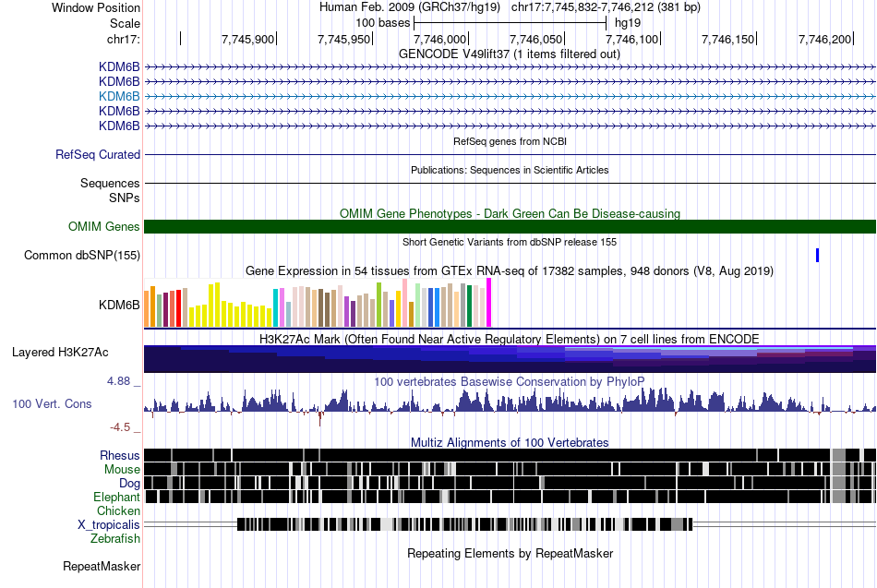Click the Rhesus alignment row

pos(510,455)
